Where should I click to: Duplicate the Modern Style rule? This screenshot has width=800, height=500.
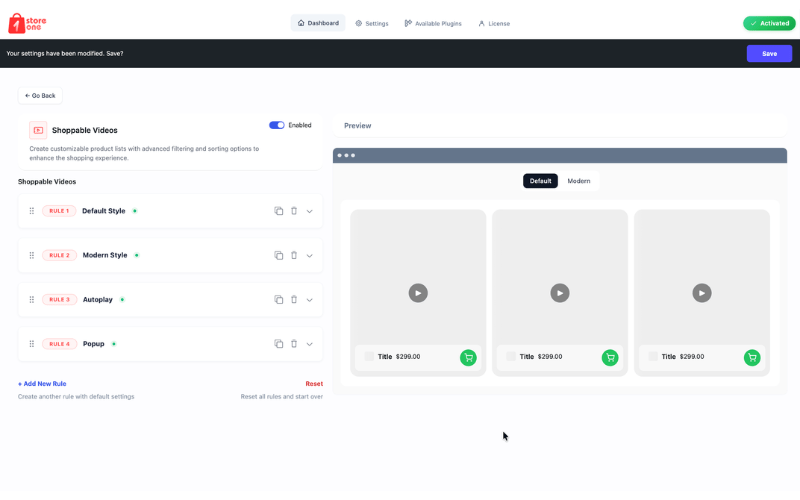pyautogui.click(x=279, y=255)
